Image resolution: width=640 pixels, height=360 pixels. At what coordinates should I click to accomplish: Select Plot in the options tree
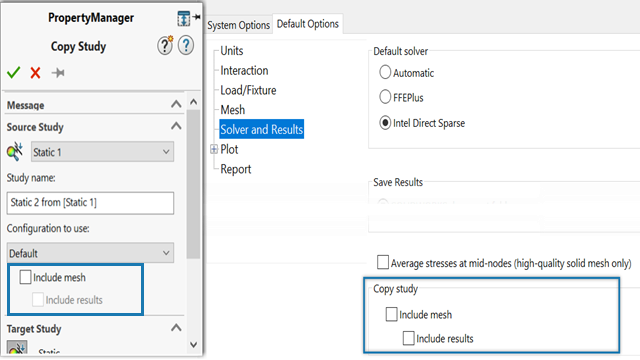[x=229, y=149]
